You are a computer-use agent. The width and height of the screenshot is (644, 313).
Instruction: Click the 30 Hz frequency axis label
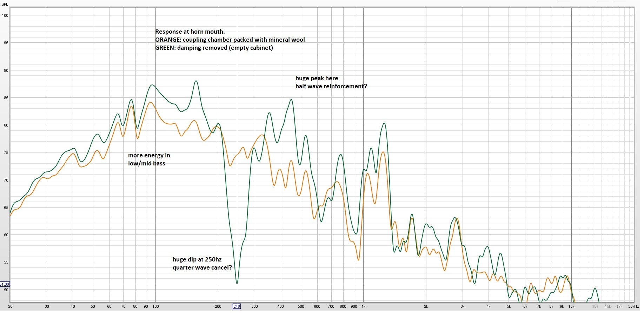coord(47,306)
